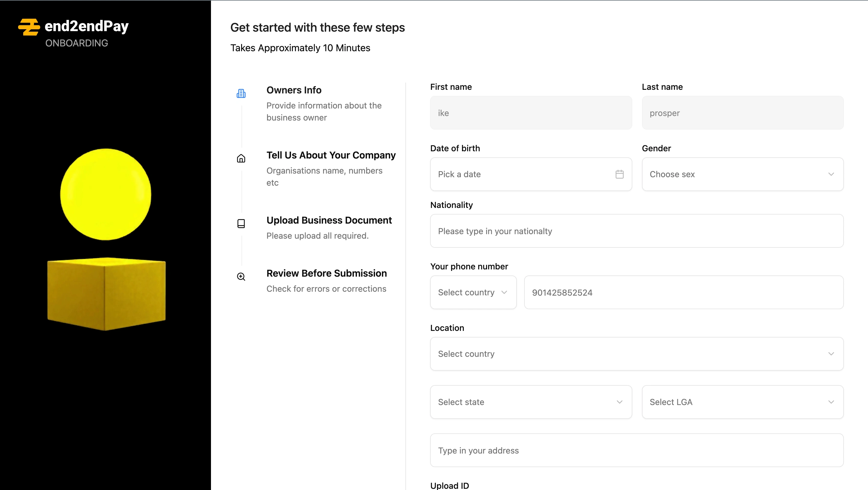Click the Owners Info building icon
Screen dimensions: 868x490
point(241,93)
